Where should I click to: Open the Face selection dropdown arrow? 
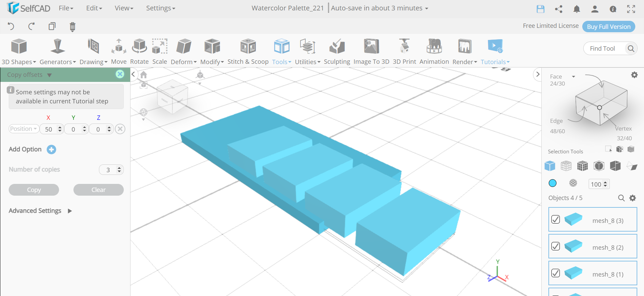point(574,77)
